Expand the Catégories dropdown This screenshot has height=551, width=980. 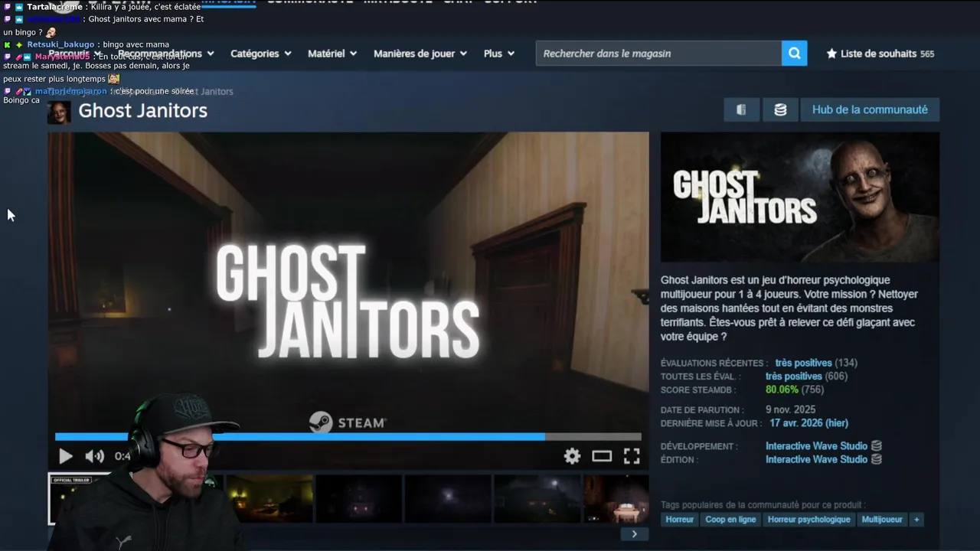[261, 54]
